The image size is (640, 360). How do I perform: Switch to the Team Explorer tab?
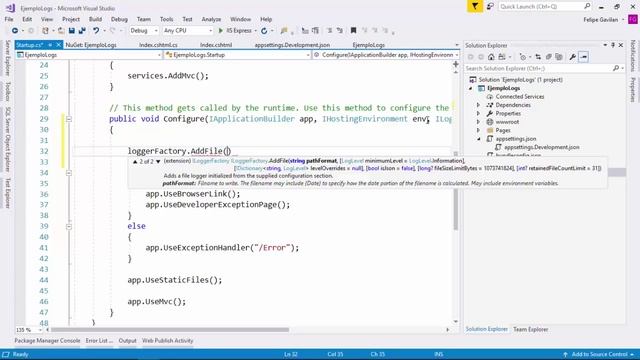(530, 329)
